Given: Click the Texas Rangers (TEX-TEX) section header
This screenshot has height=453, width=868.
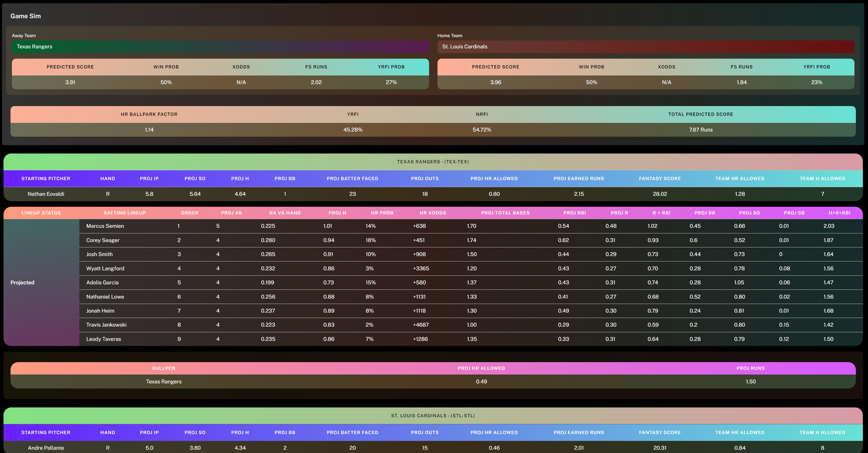Looking at the screenshot, I should pos(433,162).
